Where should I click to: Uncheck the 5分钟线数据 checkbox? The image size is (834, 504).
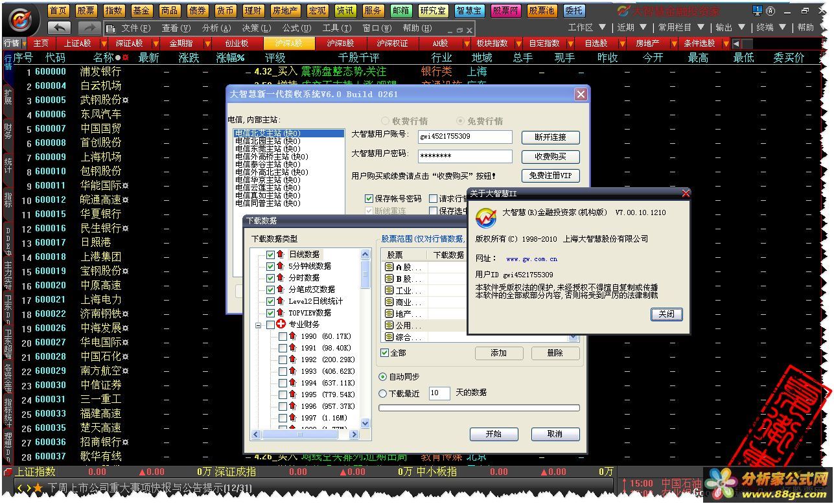coord(270,266)
